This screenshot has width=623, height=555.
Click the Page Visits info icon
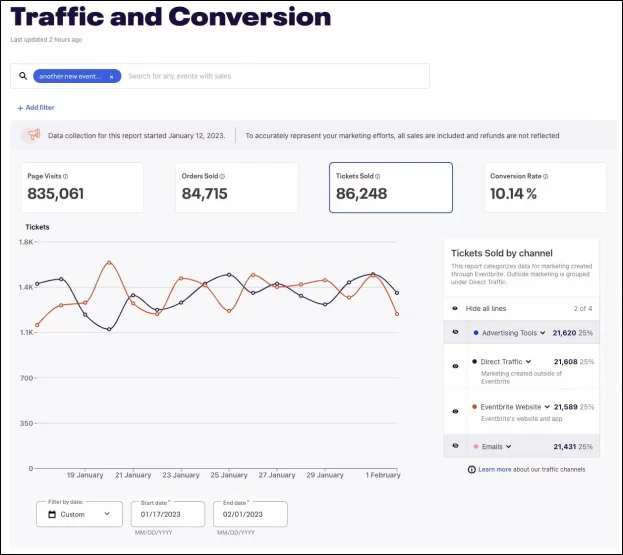66,176
